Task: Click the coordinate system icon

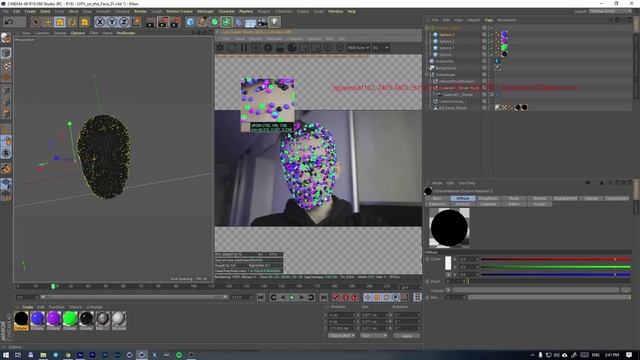Action: pos(136,22)
